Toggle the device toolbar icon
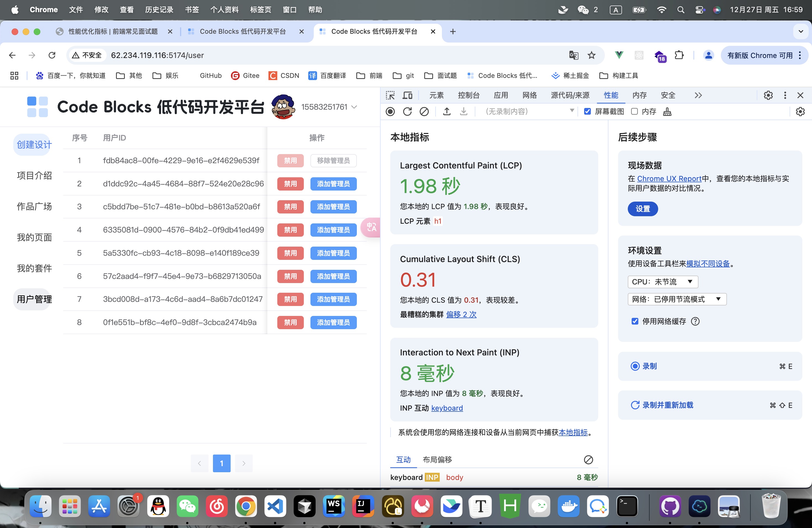The width and height of the screenshot is (812, 528). click(407, 95)
